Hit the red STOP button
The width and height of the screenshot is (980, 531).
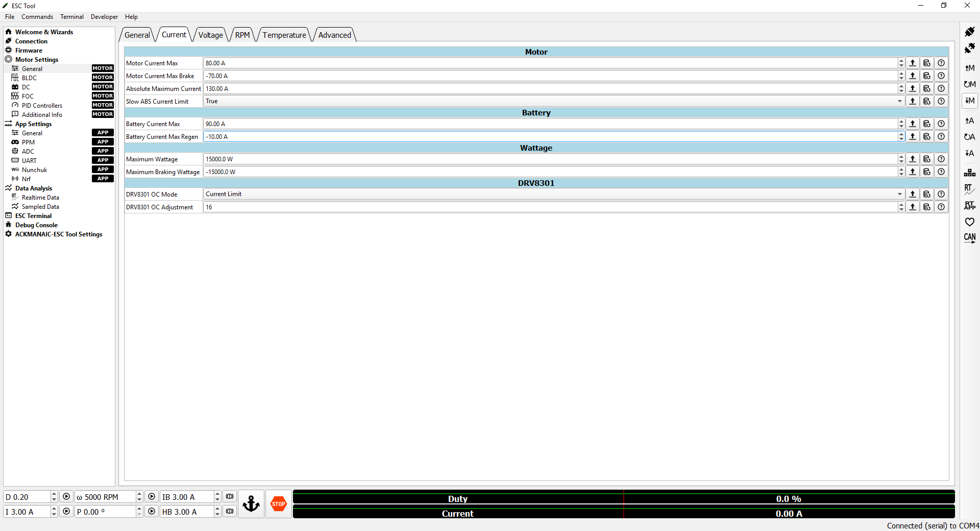pyautogui.click(x=279, y=504)
